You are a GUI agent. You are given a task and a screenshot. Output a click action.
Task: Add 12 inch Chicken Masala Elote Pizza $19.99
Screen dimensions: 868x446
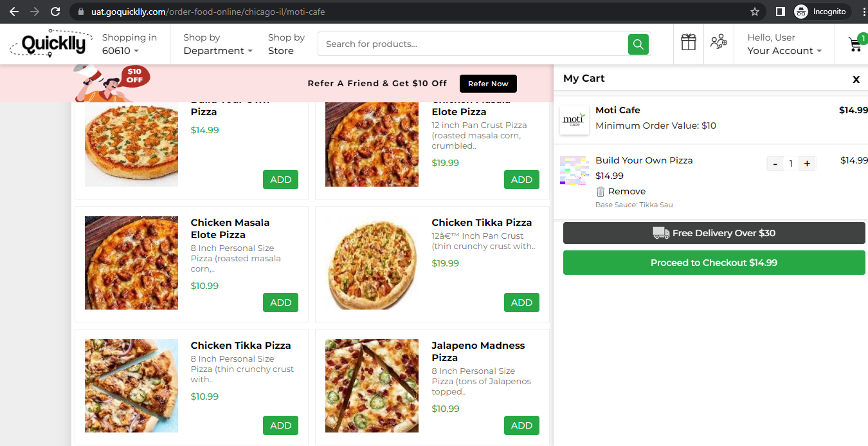click(521, 180)
